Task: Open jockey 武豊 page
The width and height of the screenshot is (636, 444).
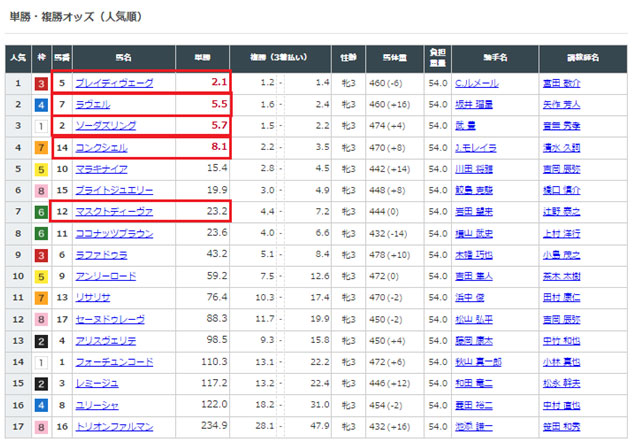Action: pyautogui.click(x=465, y=125)
